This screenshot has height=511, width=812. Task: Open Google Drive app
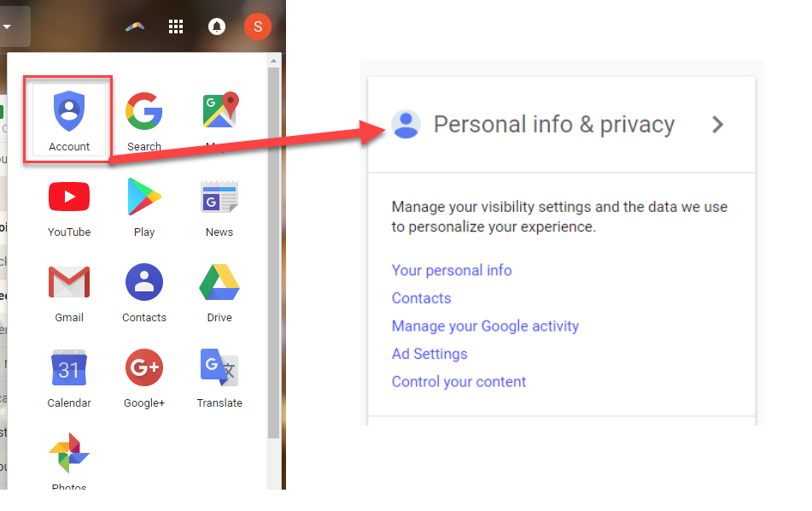(219, 293)
